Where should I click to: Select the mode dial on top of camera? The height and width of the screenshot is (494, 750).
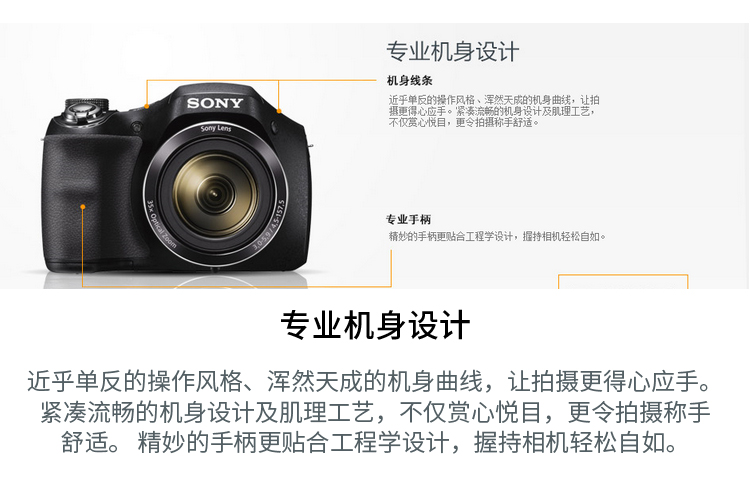click(x=87, y=110)
